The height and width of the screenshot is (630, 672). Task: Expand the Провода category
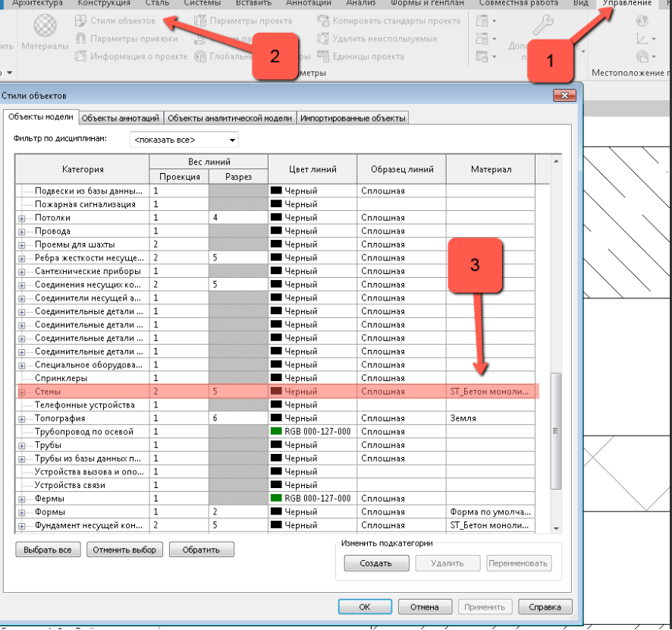[21, 232]
